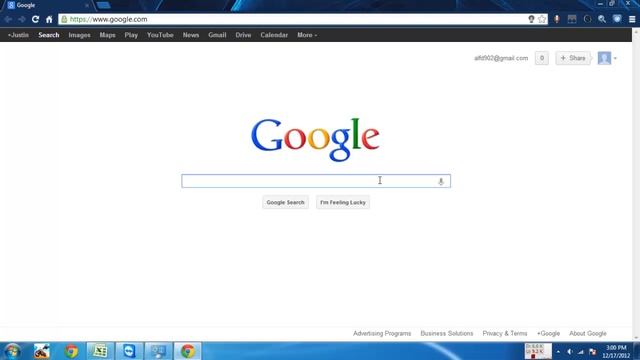Open Advertising Programs link

[382, 333]
